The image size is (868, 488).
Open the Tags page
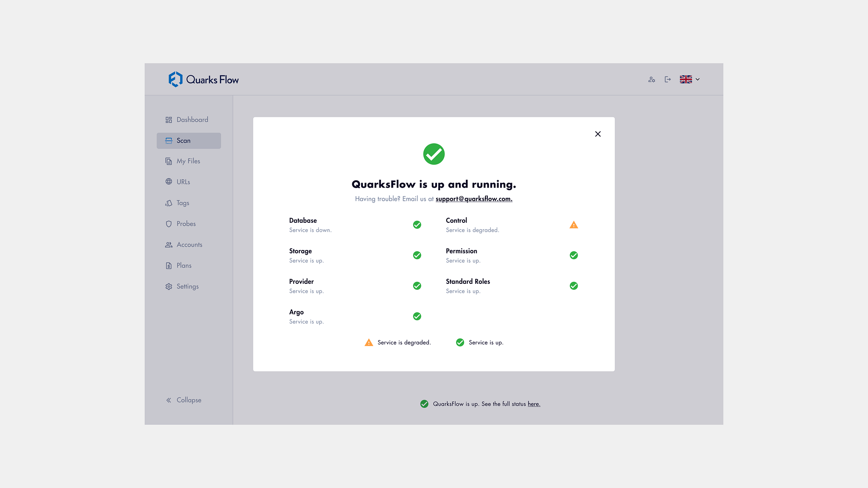coord(182,203)
